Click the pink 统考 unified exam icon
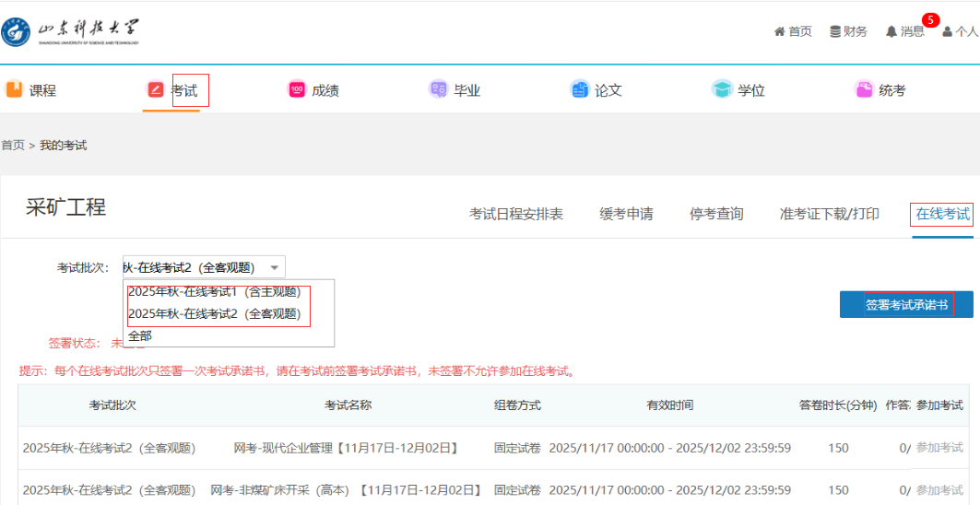The height and width of the screenshot is (505, 980). pos(864,89)
